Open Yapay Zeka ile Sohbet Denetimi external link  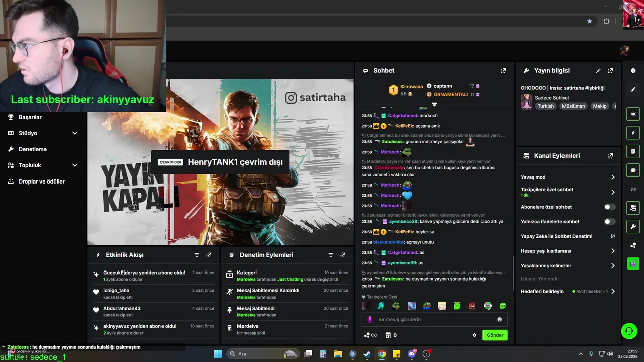tap(613, 236)
